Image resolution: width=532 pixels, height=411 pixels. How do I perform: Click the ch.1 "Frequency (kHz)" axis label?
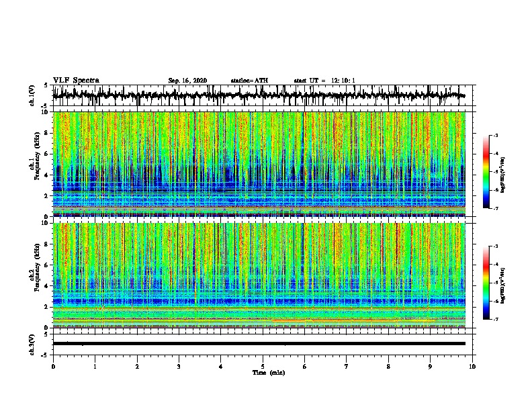[37, 156]
